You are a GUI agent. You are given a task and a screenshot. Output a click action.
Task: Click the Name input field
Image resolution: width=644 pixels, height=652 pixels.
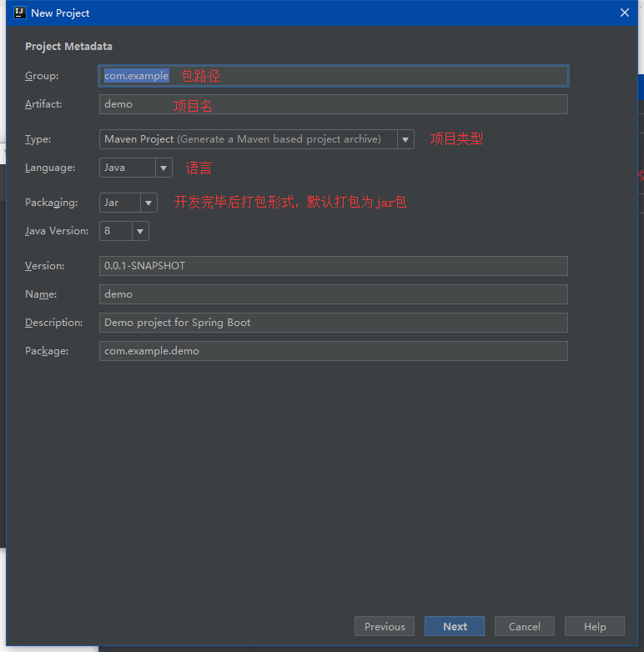click(x=333, y=294)
